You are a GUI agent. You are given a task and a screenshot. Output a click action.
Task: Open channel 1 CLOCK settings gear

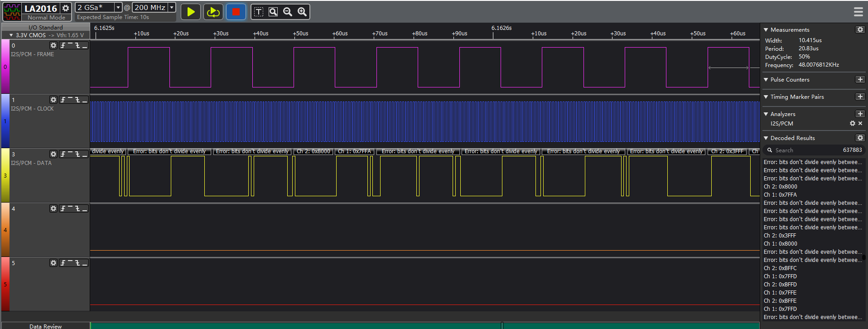pyautogui.click(x=53, y=100)
